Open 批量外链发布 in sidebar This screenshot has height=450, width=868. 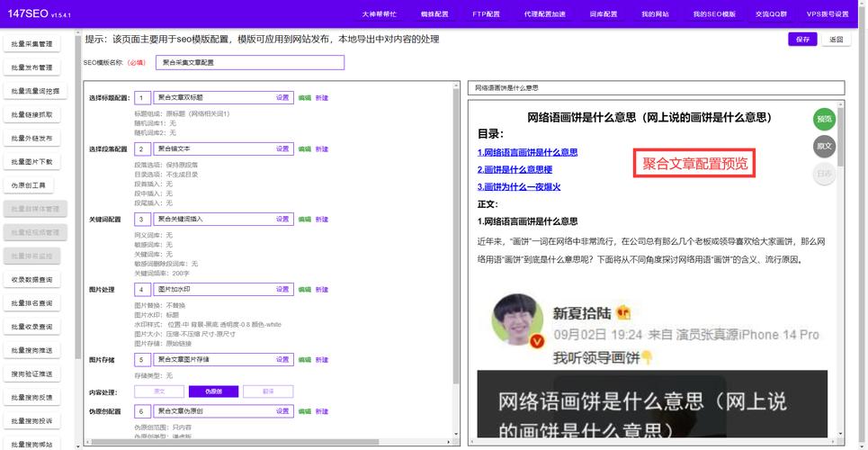pyautogui.click(x=32, y=139)
